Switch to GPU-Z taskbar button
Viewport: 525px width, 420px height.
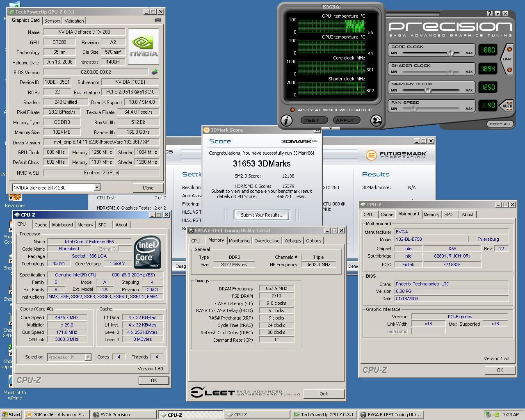click(x=324, y=415)
